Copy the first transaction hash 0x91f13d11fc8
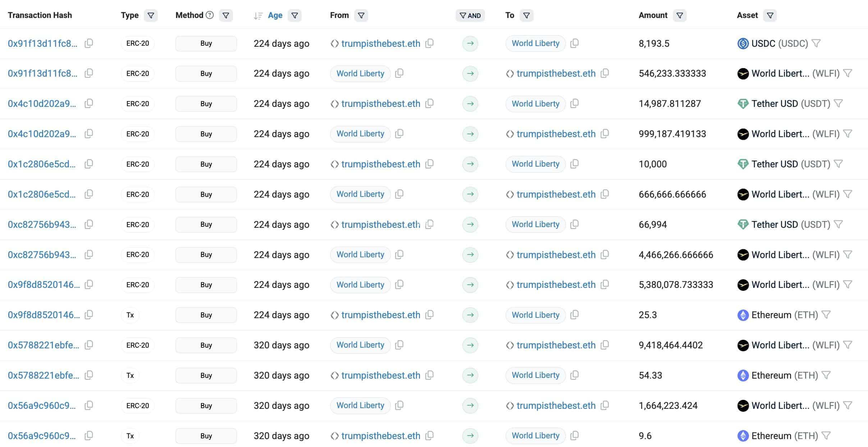 pos(88,44)
